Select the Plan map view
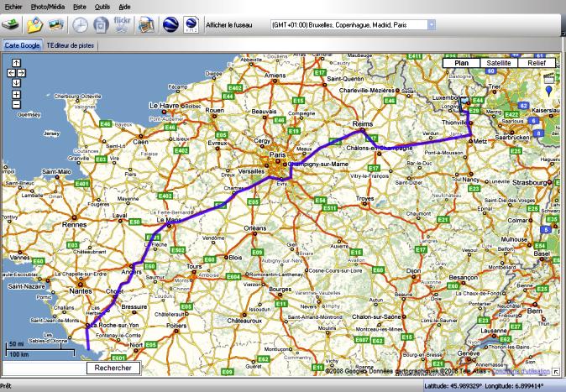 pyautogui.click(x=461, y=63)
